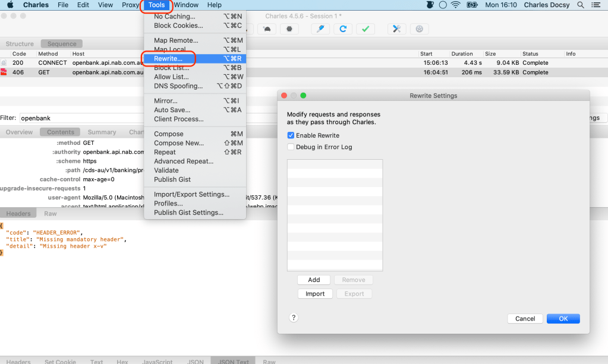Open the wrench and screwdriver tools icon

click(396, 29)
